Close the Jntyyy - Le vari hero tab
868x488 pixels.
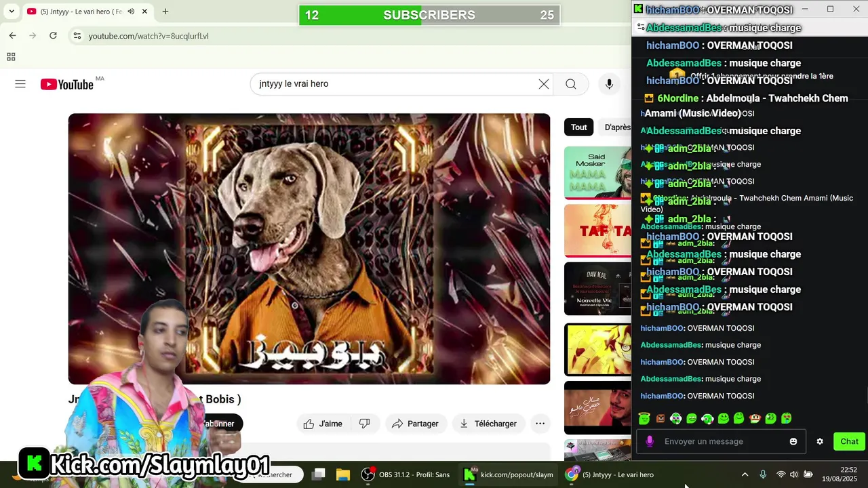[144, 12]
